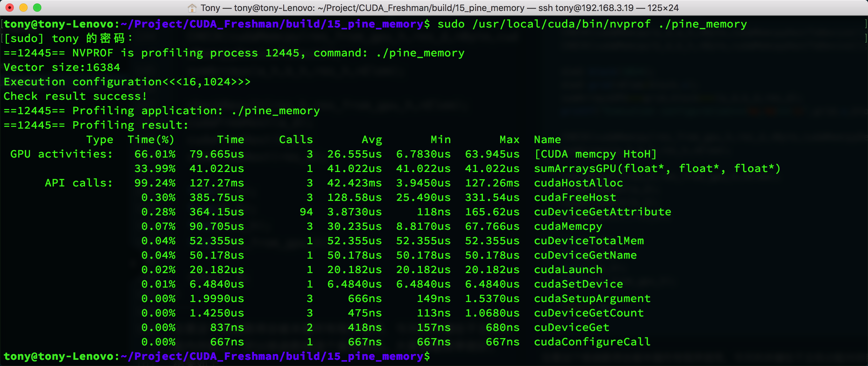
Task: Click the bottom shell prompt line
Action: (217, 356)
